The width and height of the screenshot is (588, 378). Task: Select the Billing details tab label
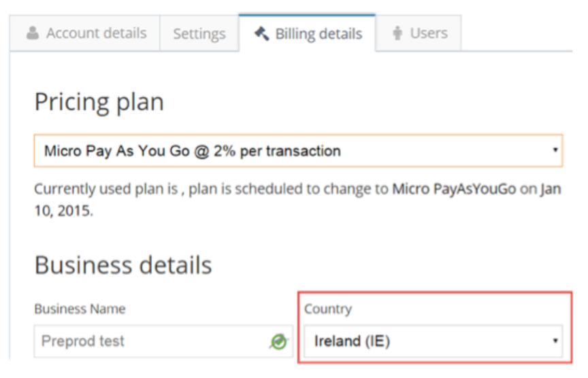pos(318,34)
